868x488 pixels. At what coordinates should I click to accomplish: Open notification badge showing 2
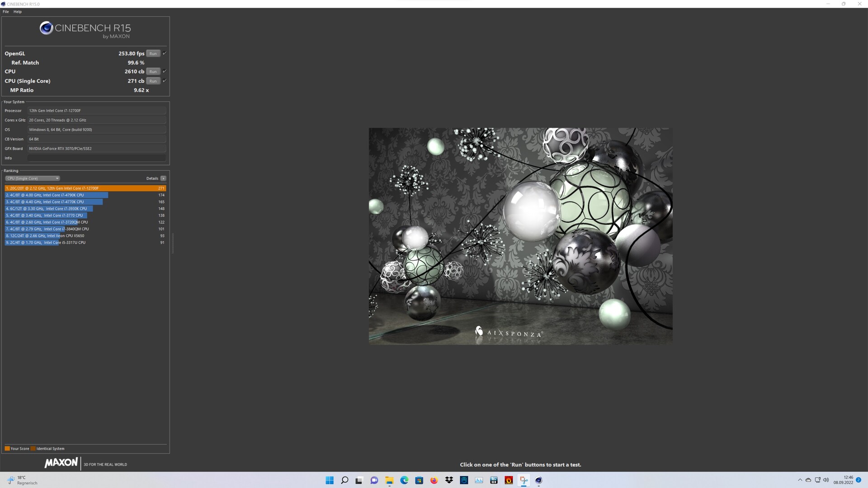(859, 480)
